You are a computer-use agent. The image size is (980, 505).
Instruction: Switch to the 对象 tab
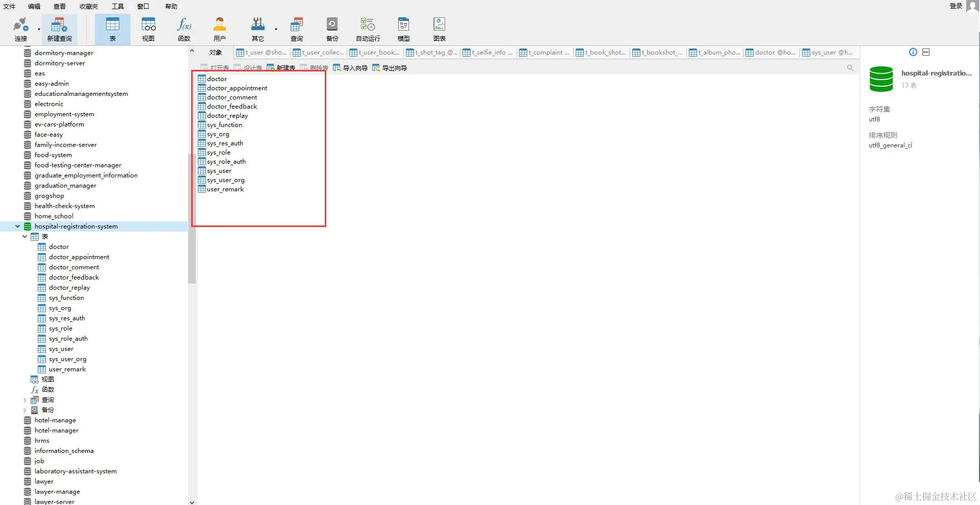(x=216, y=53)
